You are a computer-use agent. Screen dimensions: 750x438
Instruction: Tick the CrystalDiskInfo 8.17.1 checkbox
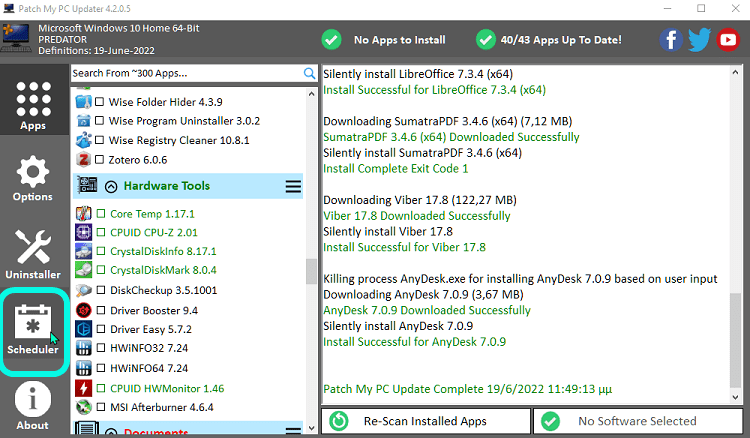click(101, 251)
